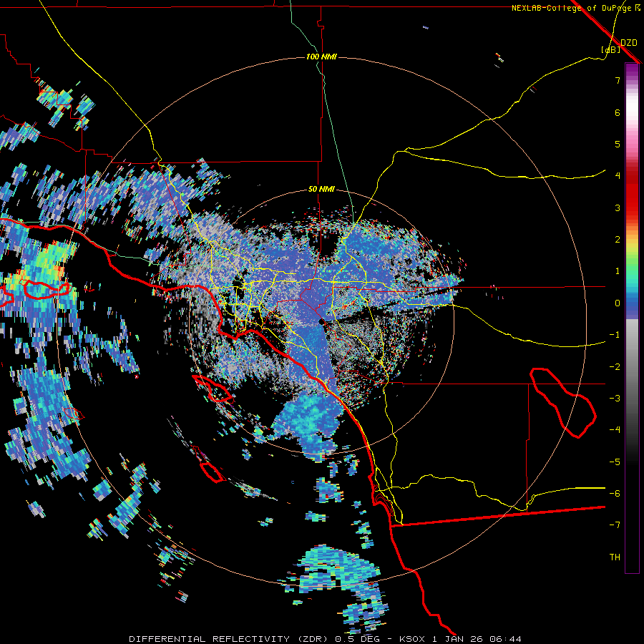Click the "3" value on the color scale
The image size is (644, 644).
tap(618, 208)
